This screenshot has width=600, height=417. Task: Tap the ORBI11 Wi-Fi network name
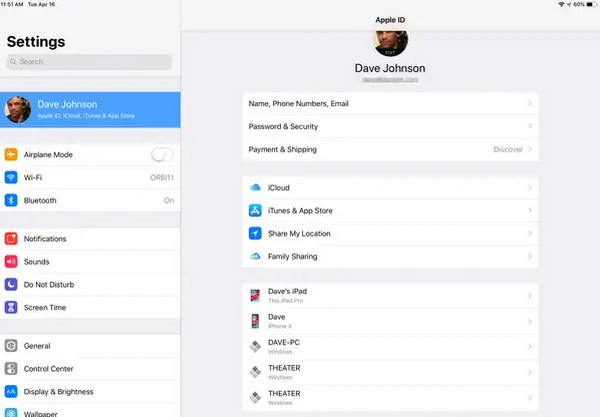coord(162,178)
